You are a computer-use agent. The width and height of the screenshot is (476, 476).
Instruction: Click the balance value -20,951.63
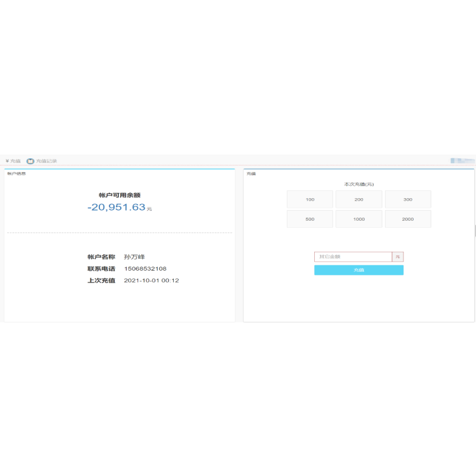(x=117, y=207)
